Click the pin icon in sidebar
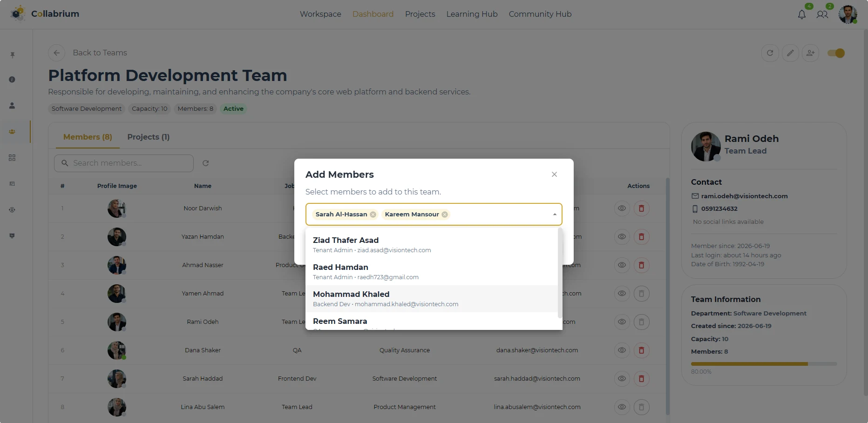 click(x=13, y=55)
